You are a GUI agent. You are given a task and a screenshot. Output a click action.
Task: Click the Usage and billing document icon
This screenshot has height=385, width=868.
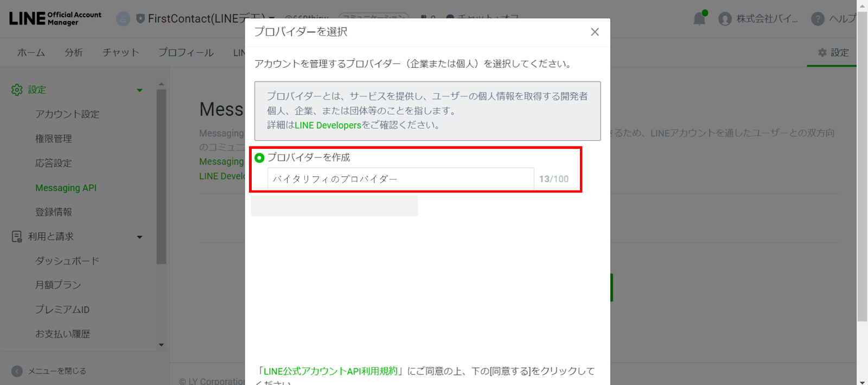17,237
